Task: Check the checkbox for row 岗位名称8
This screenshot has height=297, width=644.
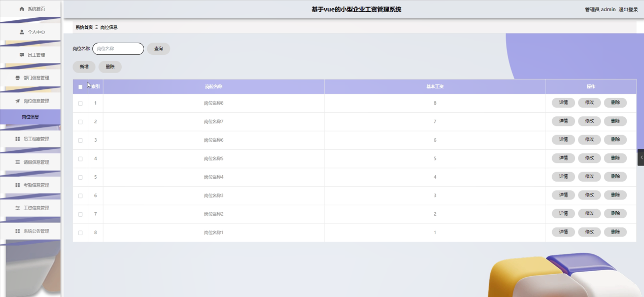Action: 80,104
